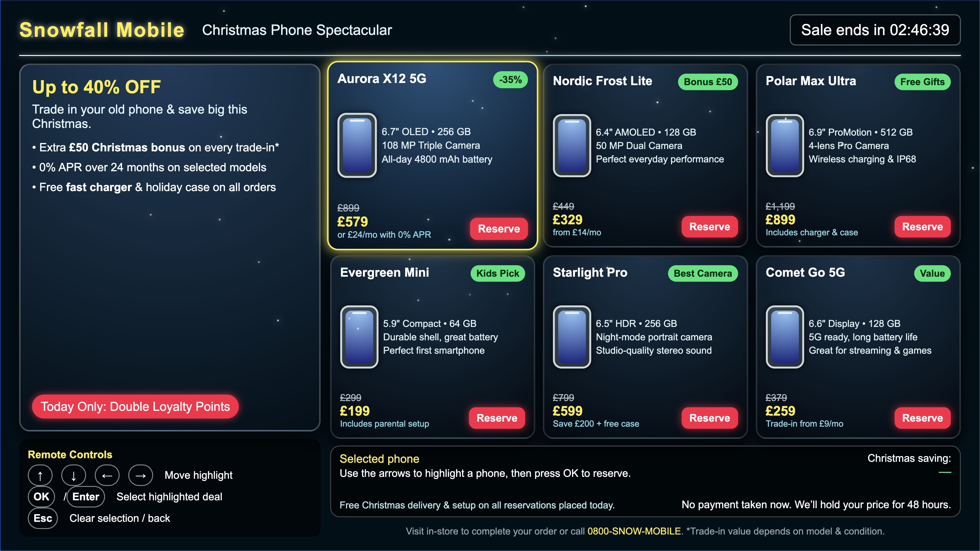
Task: Reserve the Starlight Pro phone
Action: [709, 418]
